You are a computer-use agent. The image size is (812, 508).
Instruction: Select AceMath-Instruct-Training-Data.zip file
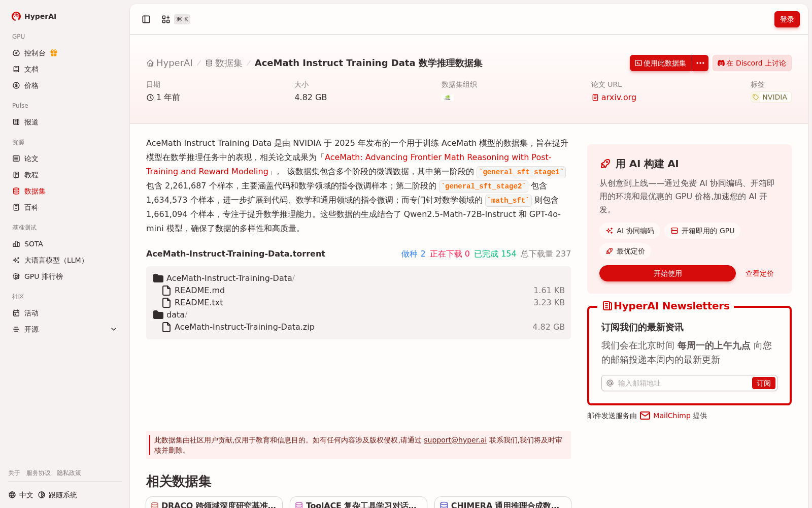[x=358, y=327]
